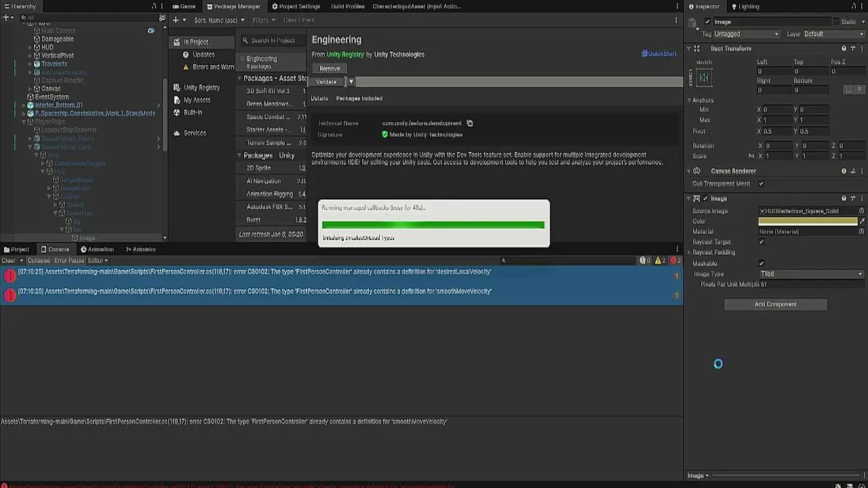Screen dimensions: 868x488
Task: Switch to the Project Settings tab
Action: pos(295,6)
